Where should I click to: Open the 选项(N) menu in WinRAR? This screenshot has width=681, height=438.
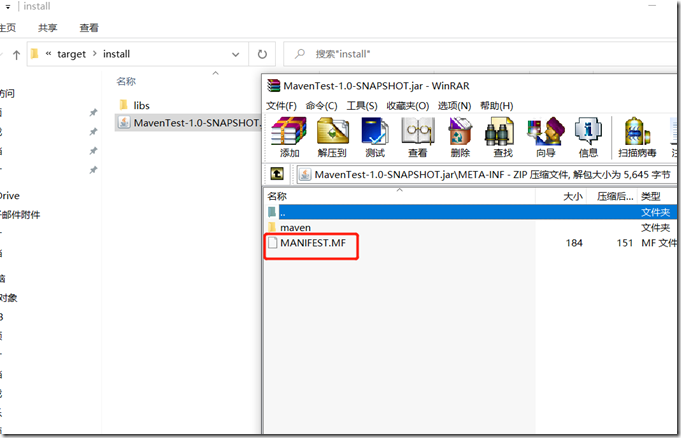coord(454,106)
